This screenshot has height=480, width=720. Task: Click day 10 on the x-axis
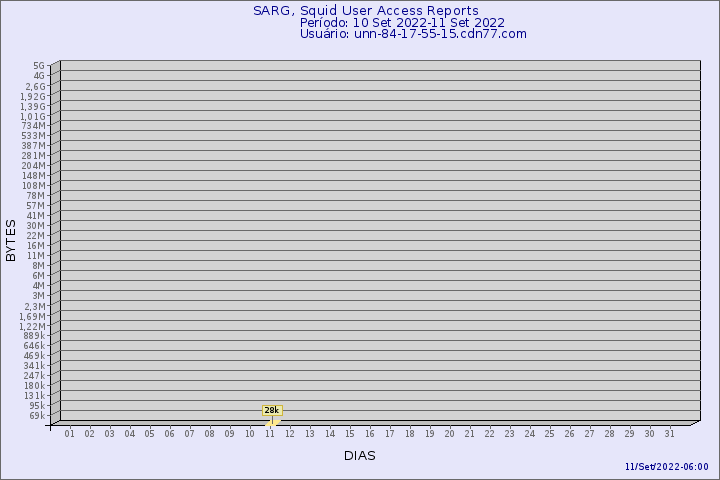(249, 434)
